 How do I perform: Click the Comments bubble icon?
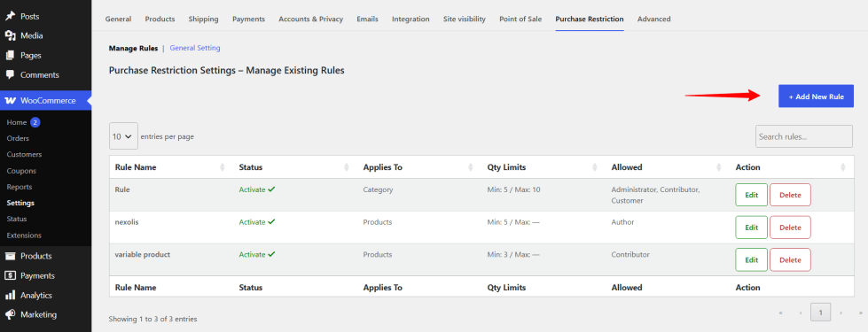pos(10,75)
